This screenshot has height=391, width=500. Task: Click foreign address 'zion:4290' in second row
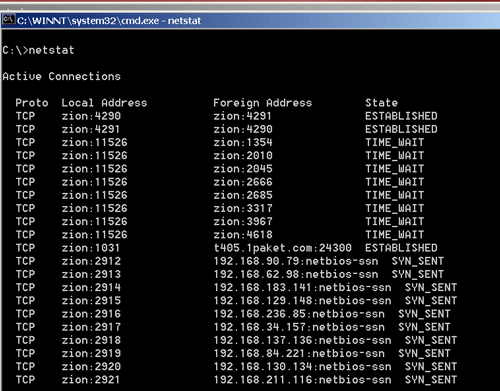[243, 129]
